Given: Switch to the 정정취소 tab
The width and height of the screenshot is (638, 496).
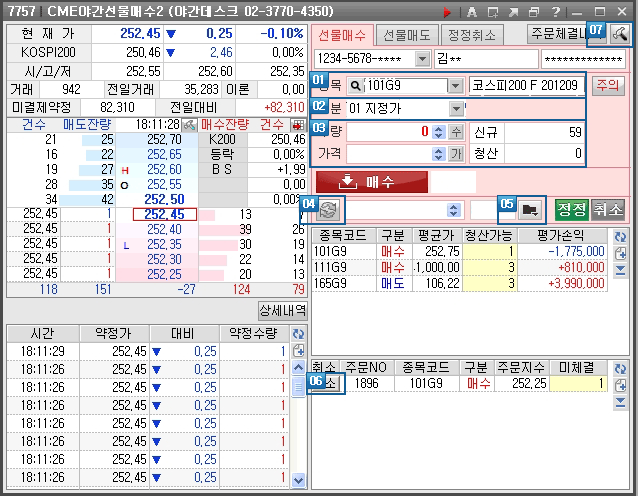Looking at the screenshot, I should tap(472, 35).
